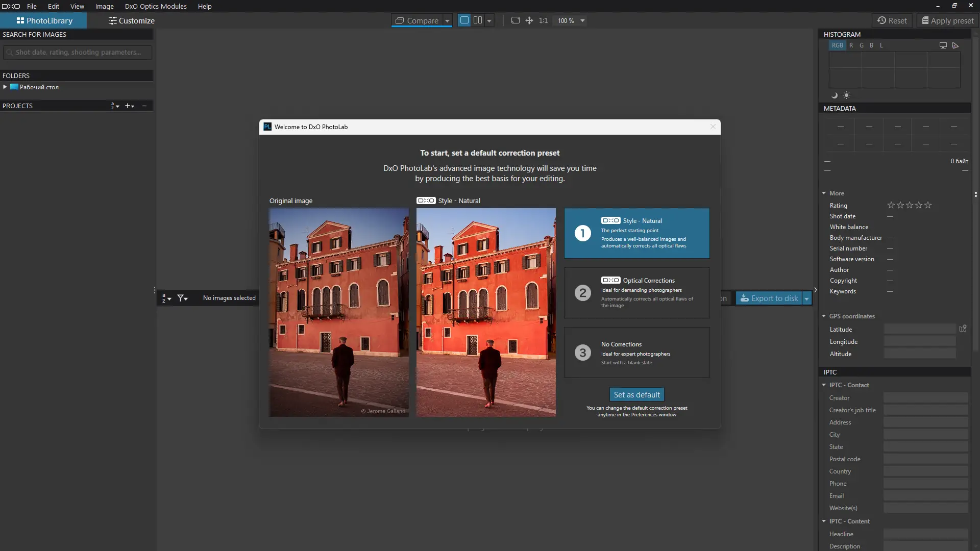Collapse the GPS coordinates section

point(824,316)
